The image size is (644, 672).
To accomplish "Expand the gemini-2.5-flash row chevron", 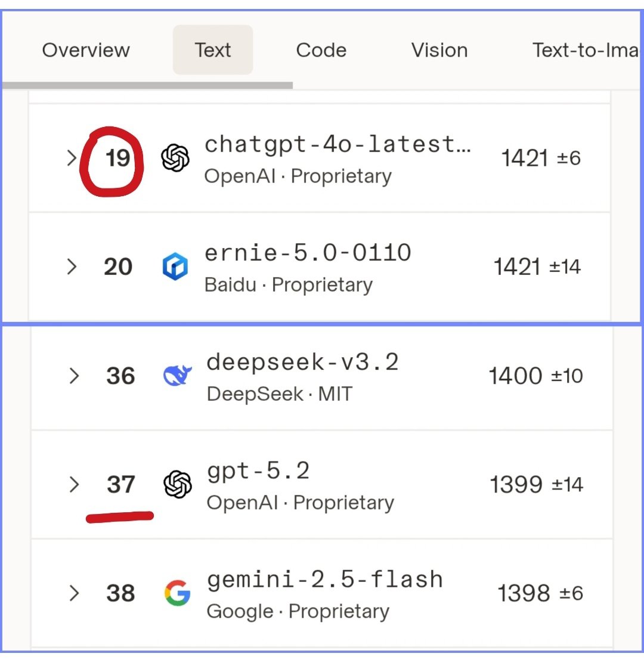I will point(74,593).
